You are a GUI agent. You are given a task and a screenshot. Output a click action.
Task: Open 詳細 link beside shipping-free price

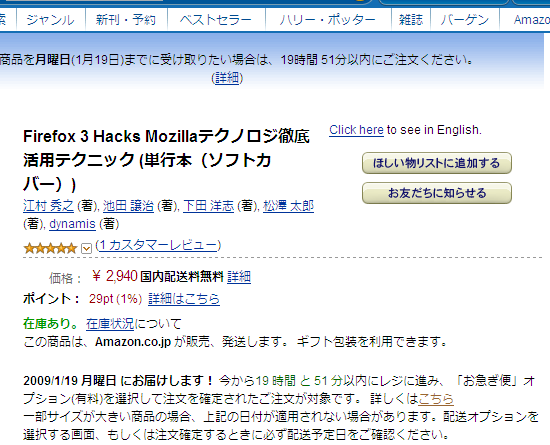[239, 277]
